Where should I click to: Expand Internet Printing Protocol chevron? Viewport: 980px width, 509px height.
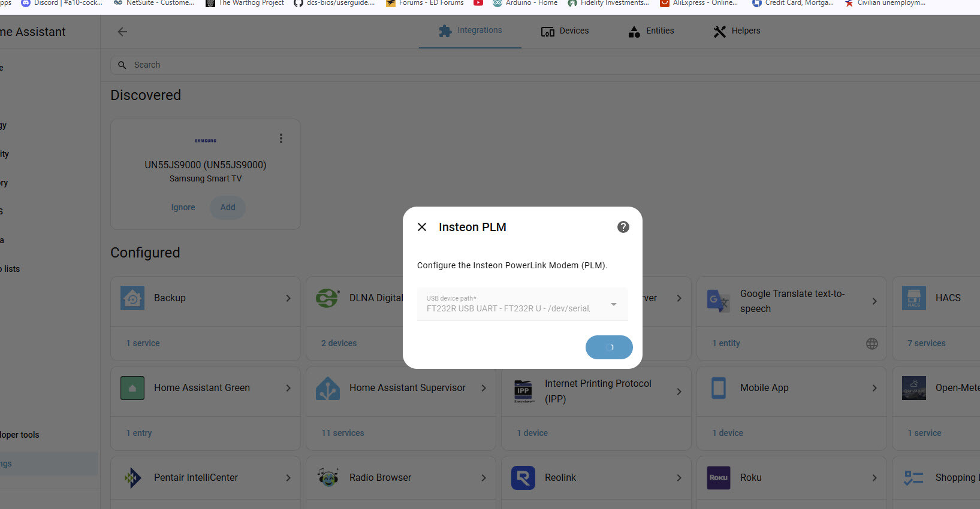coord(679,392)
